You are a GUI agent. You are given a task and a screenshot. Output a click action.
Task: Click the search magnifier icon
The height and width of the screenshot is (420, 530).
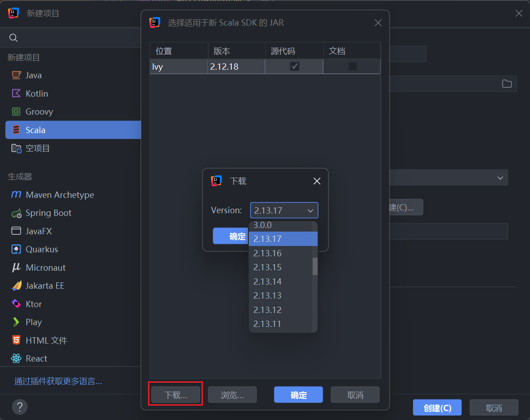click(13, 38)
